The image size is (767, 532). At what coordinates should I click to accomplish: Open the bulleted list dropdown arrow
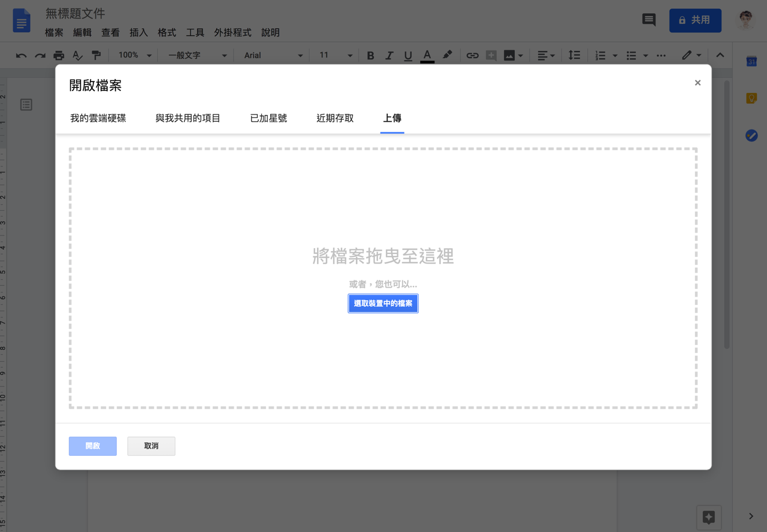[645, 56]
